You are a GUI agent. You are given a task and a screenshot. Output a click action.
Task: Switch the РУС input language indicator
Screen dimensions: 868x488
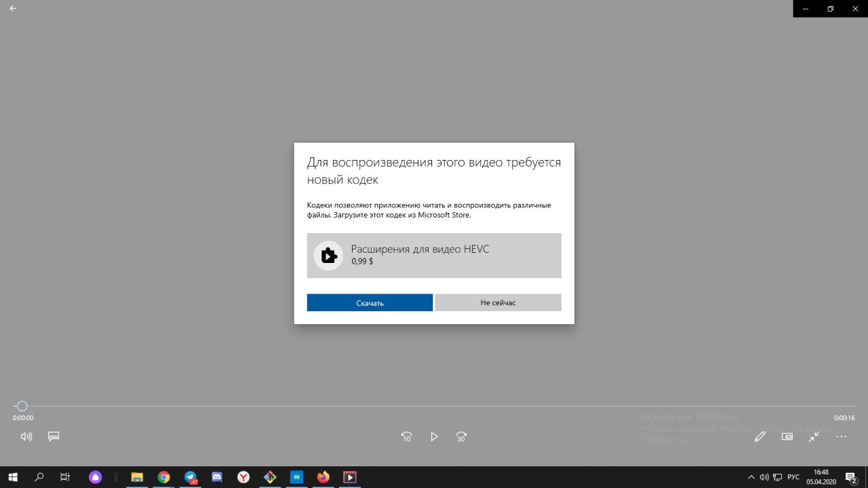793,477
